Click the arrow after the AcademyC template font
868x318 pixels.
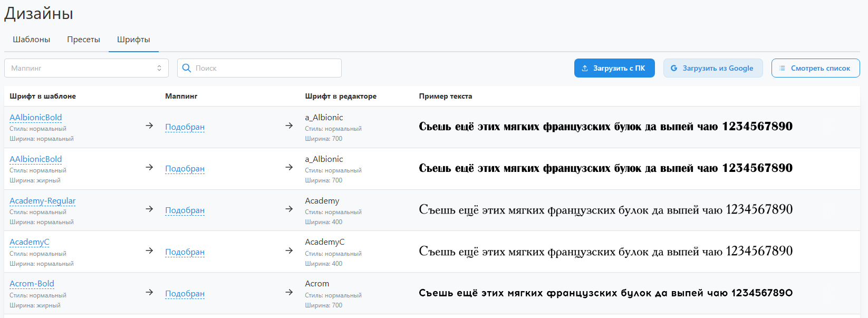(x=149, y=250)
